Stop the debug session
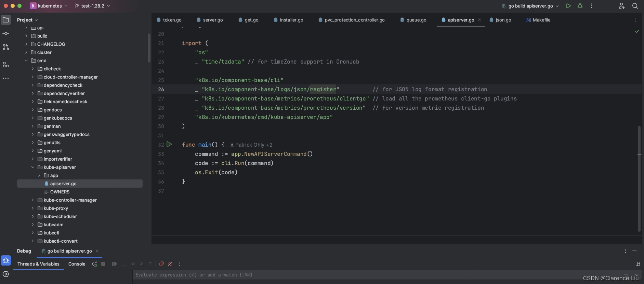The image size is (644, 284). click(103, 264)
